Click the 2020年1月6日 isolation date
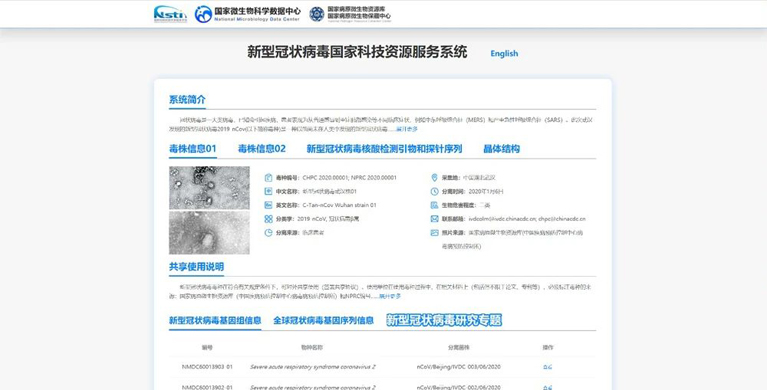 coord(486,191)
